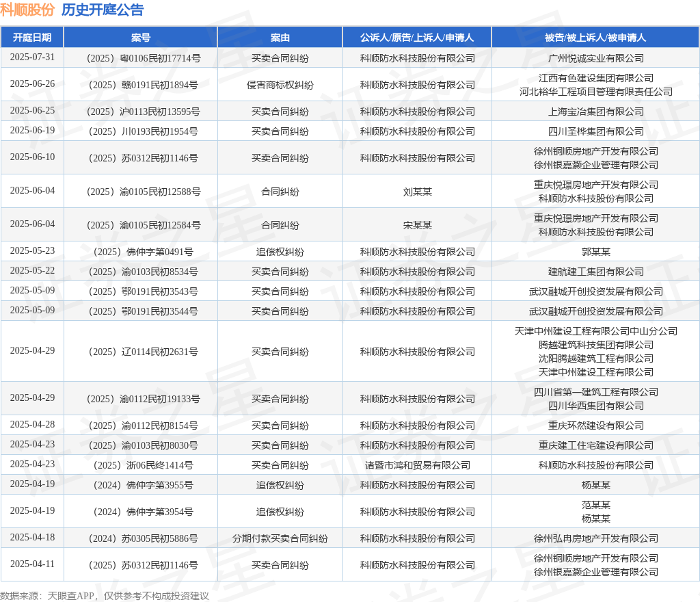Screen dimensions: 700x602
Task: Click the 公诉人/原告/上诉人/申请人 column header
Action: pyautogui.click(x=417, y=38)
